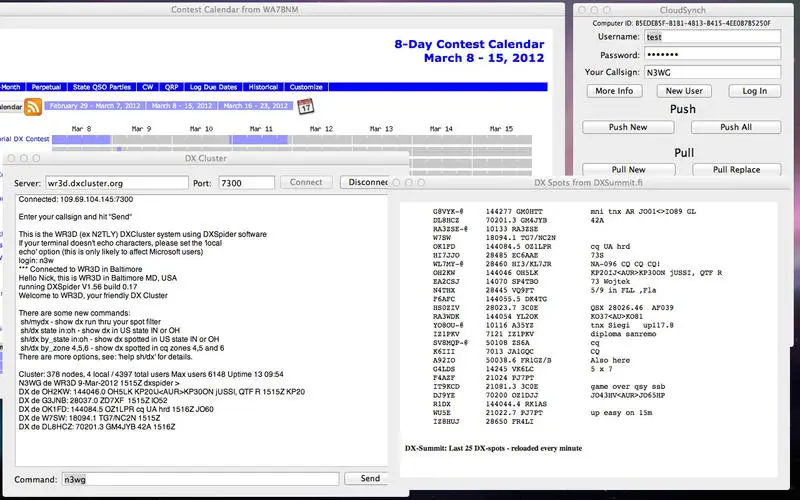Click the New User button
The height and width of the screenshot is (500, 800).
pos(684,91)
